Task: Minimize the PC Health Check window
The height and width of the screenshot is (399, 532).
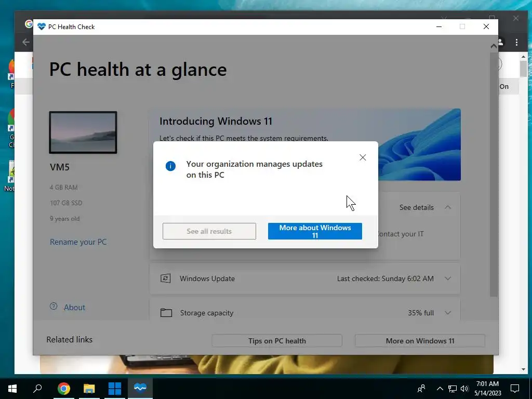Action: pyautogui.click(x=438, y=26)
